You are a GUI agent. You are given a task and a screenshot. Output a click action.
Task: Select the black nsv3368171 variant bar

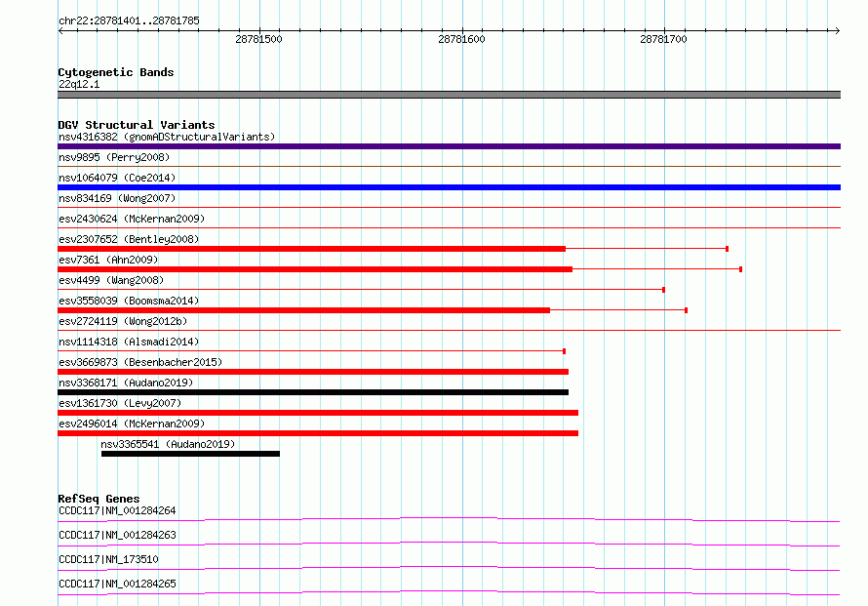[313, 392]
